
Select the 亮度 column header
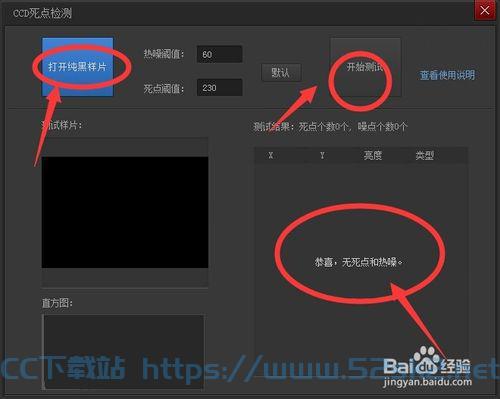[x=373, y=155]
